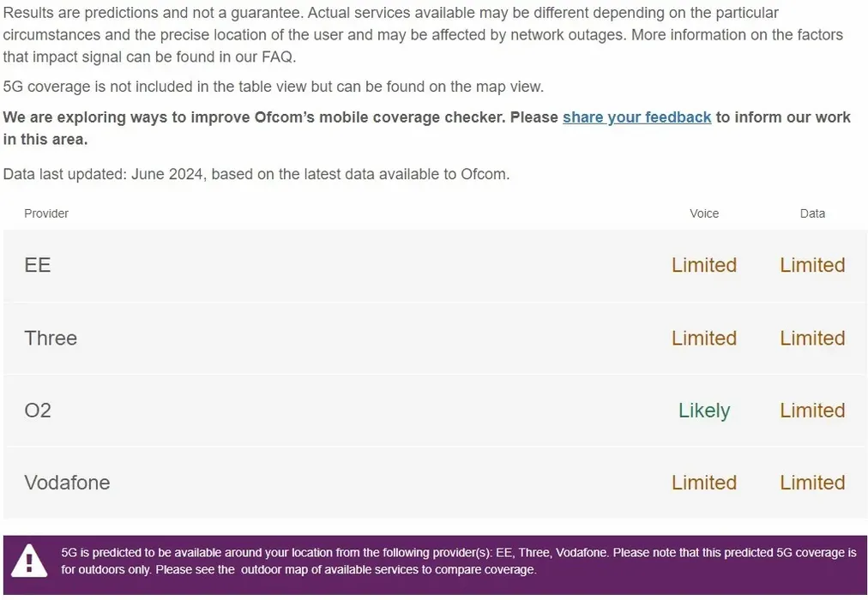Click Three's 'Limited' voice status
868x600 pixels.
click(704, 339)
